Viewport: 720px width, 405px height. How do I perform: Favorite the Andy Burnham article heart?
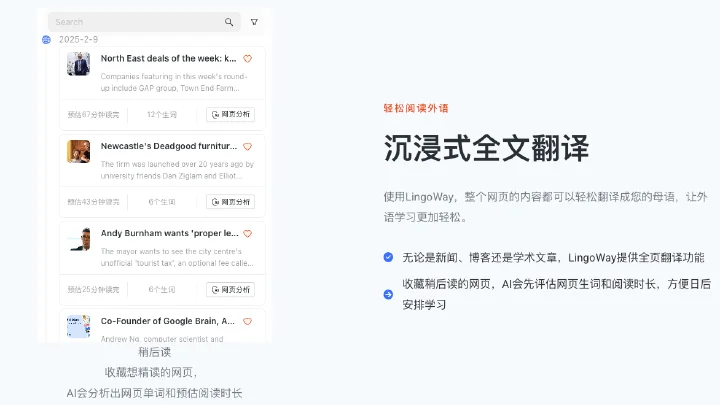(x=248, y=234)
